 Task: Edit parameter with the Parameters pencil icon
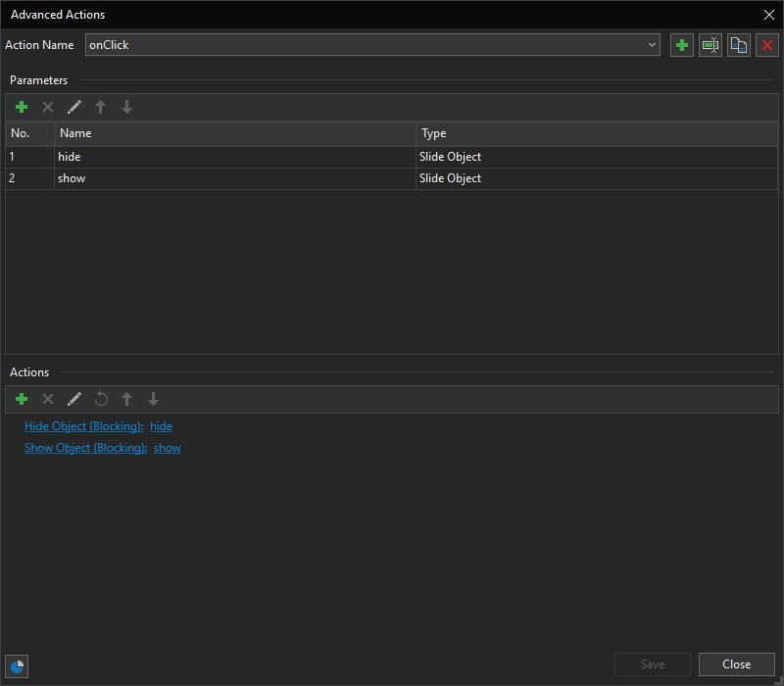[x=74, y=107]
